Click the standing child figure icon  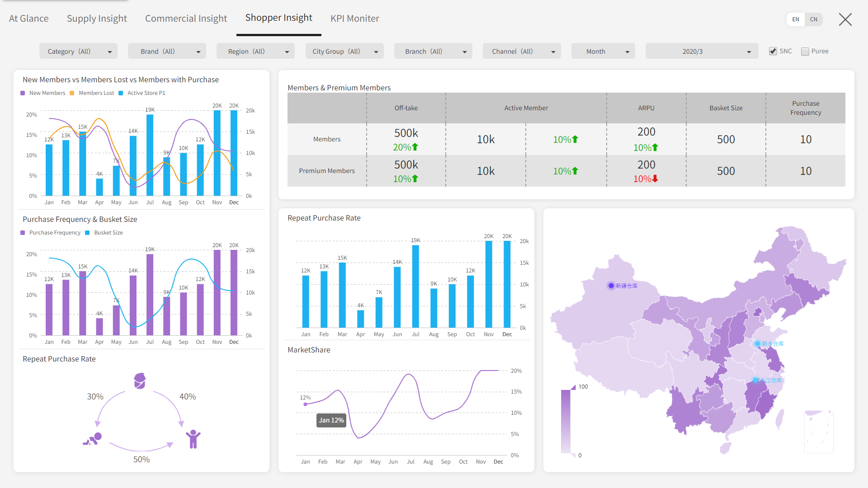[x=193, y=439]
